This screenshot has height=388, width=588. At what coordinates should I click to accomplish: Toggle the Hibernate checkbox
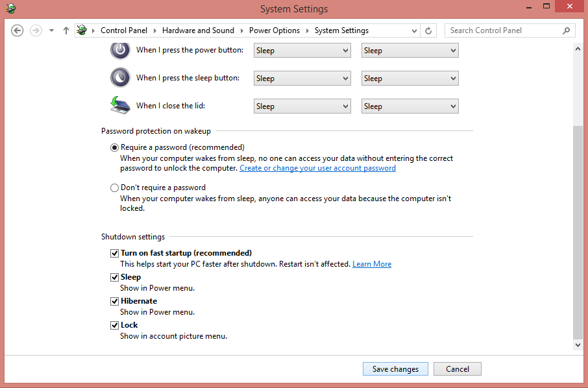114,302
